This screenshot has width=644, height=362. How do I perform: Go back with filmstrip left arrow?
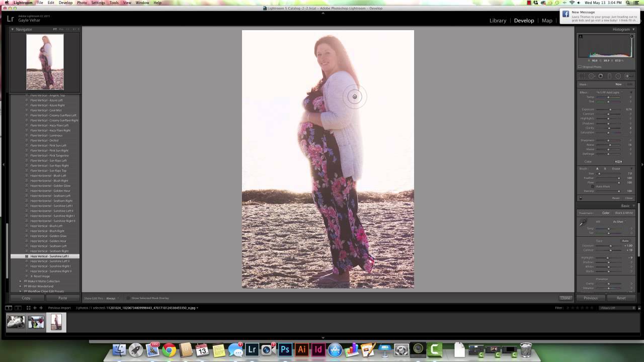tap(35, 308)
